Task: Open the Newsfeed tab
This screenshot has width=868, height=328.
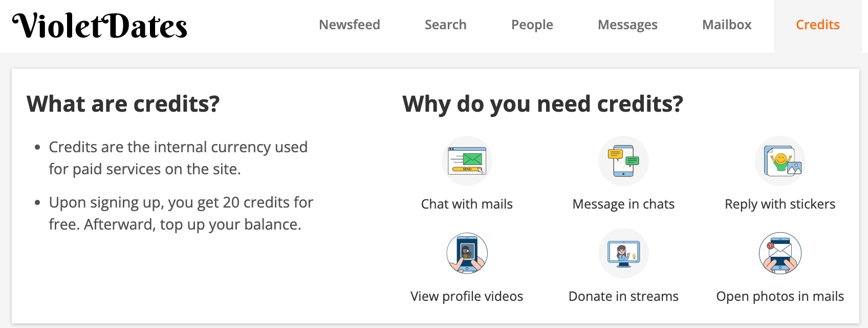Action: point(350,25)
